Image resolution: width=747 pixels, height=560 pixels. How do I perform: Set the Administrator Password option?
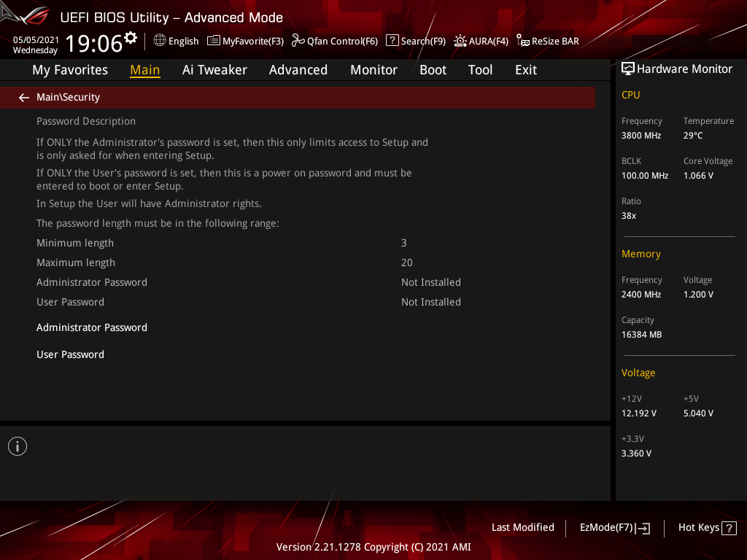pyautogui.click(x=92, y=327)
